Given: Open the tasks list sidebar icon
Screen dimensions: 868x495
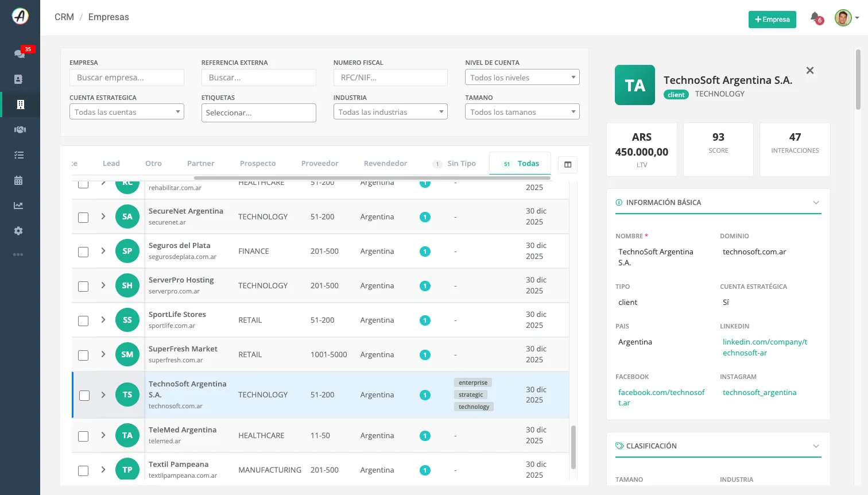Looking at the screenshot, I should click(19, 155).
